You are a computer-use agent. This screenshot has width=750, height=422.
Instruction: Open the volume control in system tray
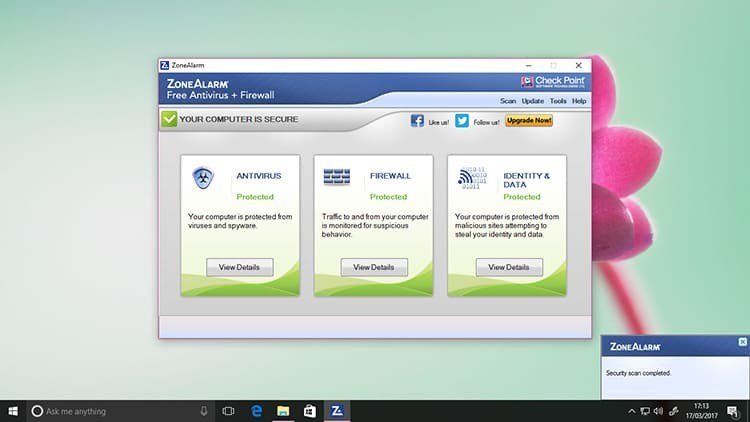click(659, 411)
